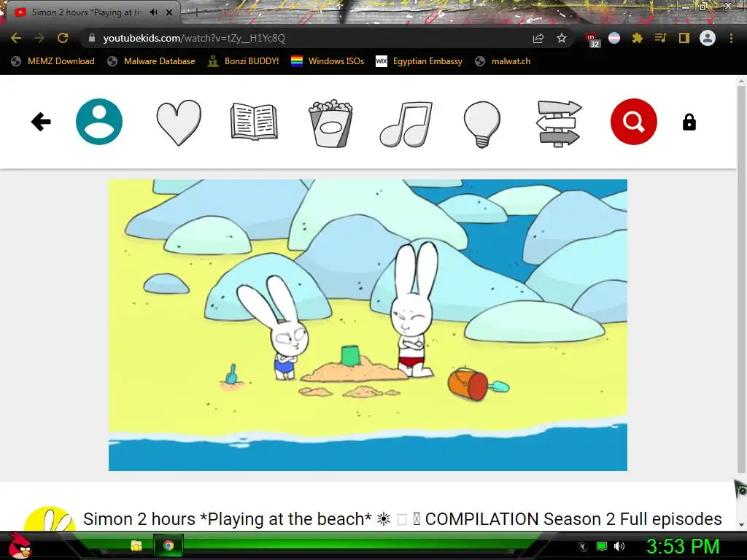Click the red search button

(634, 122)
